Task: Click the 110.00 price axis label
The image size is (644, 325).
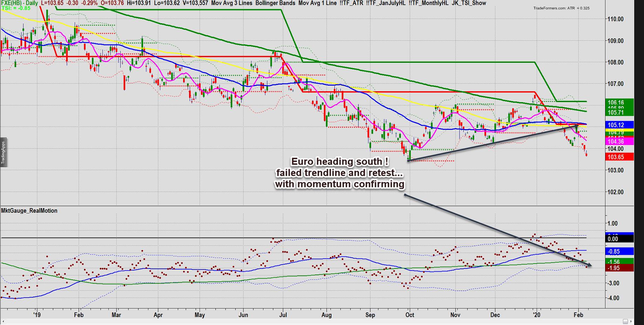Action: tap(616, 19)
